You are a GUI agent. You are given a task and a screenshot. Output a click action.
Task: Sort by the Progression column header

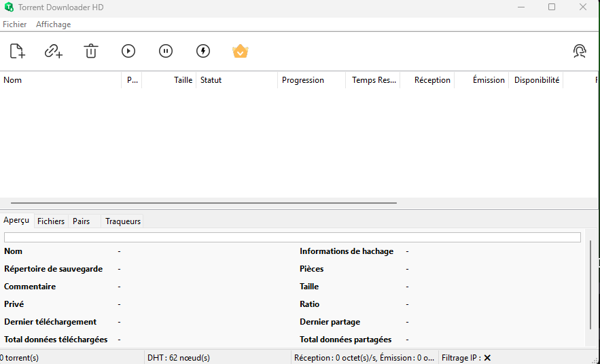311,80
